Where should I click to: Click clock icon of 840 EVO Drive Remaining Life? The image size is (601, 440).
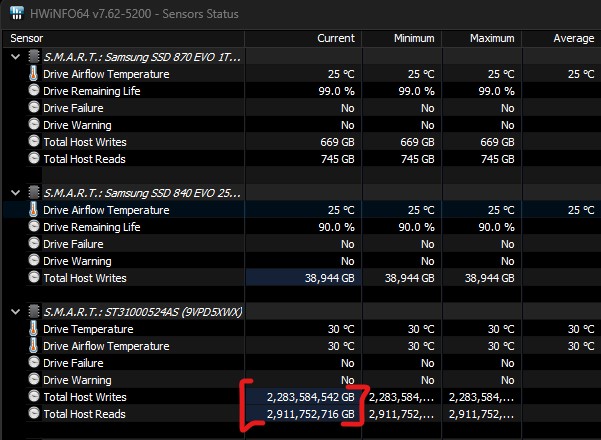pos(34,227)
